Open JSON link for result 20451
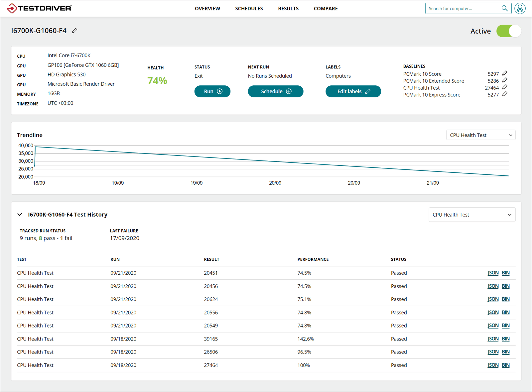The width and height of the screenshot is (532, 392). coord(493,273)
